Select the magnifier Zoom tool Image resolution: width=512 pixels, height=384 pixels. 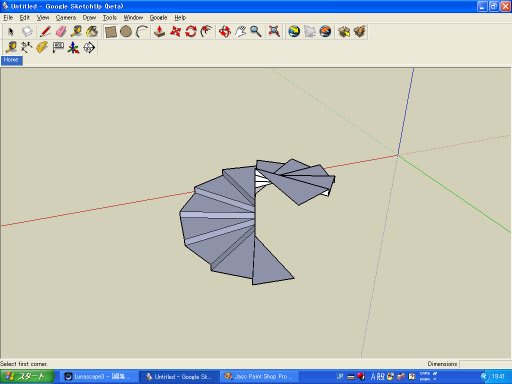[256, 32]
